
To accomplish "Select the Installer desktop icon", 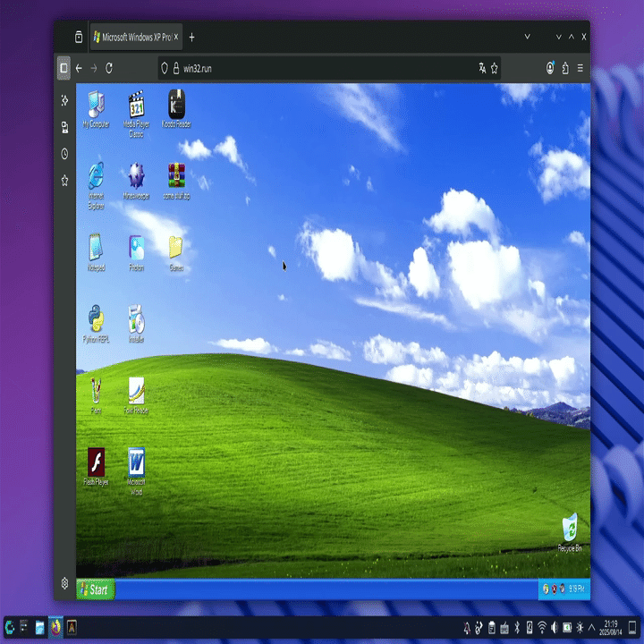I will [x=136, y=324].
